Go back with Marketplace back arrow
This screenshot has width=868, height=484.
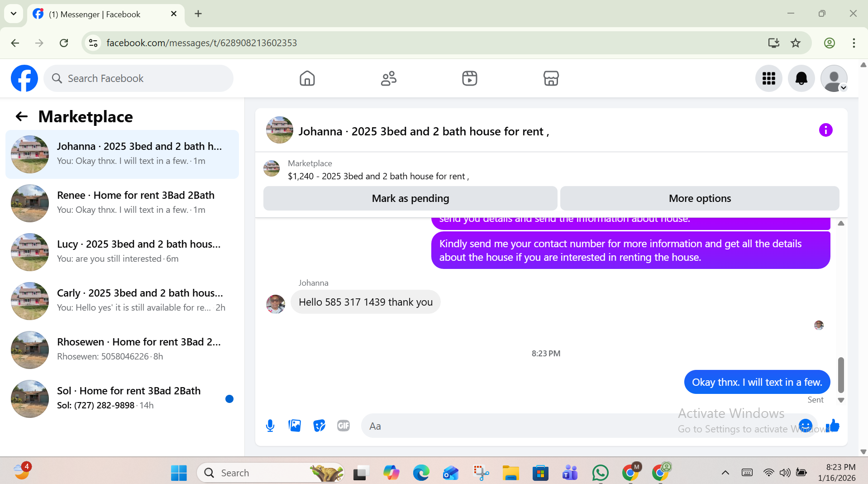[21, 117]
